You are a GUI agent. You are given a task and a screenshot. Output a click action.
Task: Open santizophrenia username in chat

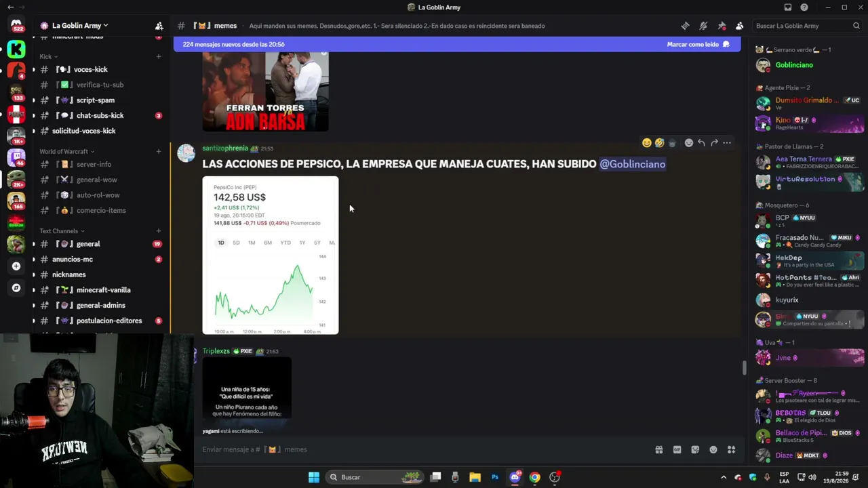pyautogui.click(x=225, y=148)
